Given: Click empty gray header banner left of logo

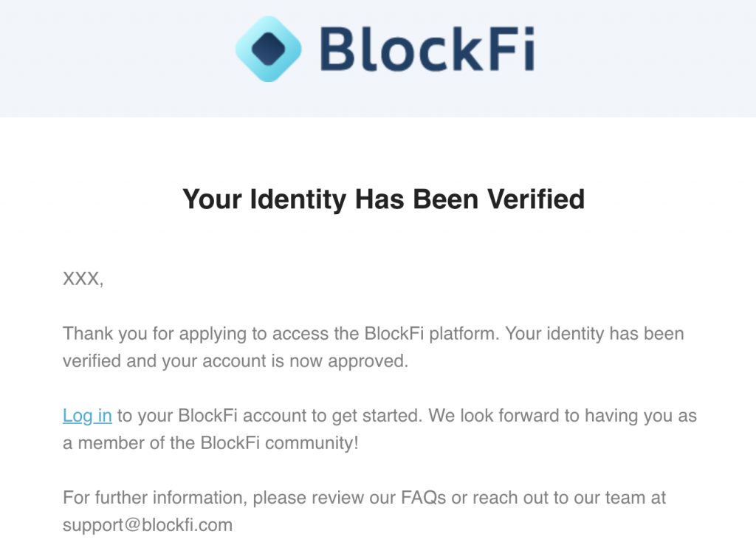Looking at the screenshot, I should (x=116, y=58).
